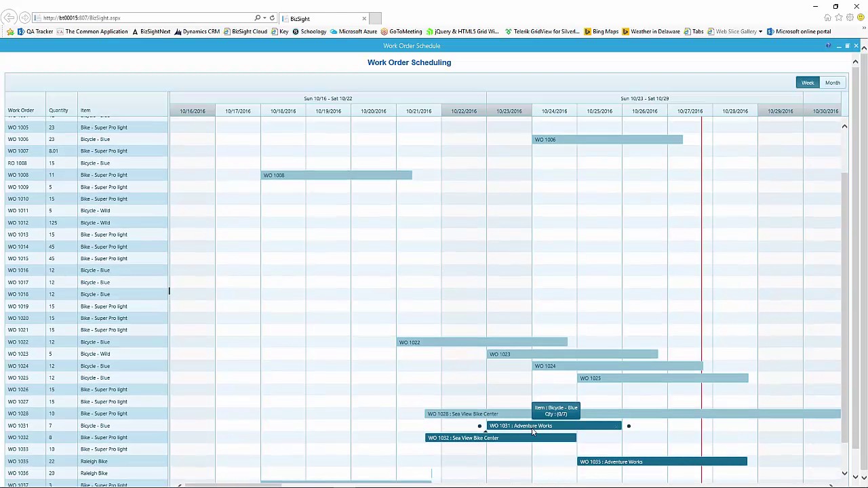Click the page refresh icon
The image size is (868, 488).
272,18
